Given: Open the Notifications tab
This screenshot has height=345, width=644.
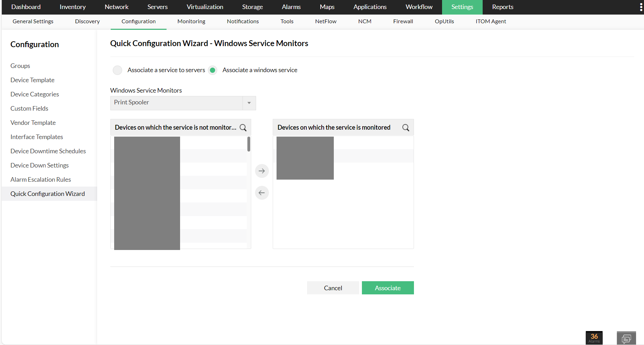Looking at the screenshot, I should click(x=243, y=21).
